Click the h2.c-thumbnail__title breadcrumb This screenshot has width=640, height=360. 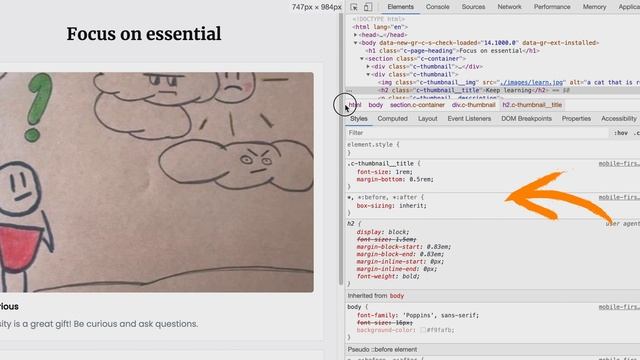(532, 105)
